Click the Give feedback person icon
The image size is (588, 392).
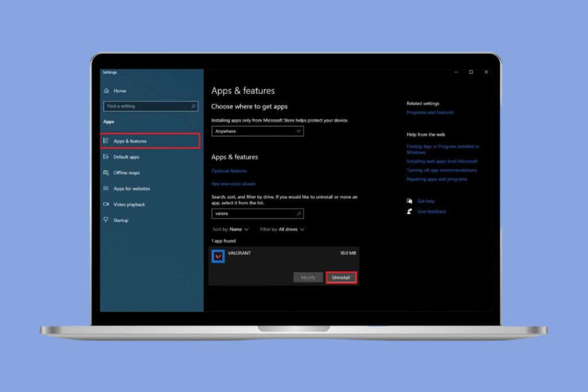[x=409, y=211]
